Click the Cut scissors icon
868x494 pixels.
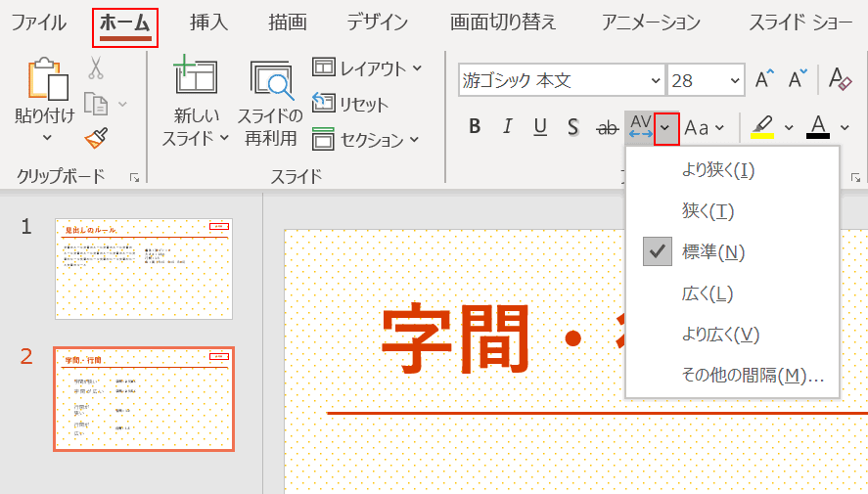96,68
